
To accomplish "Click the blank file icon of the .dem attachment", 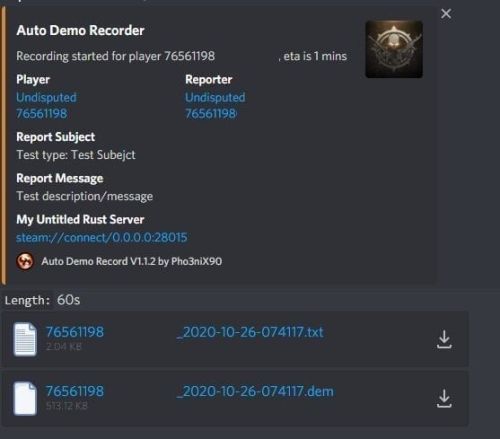I will click(x=25, y=399).
